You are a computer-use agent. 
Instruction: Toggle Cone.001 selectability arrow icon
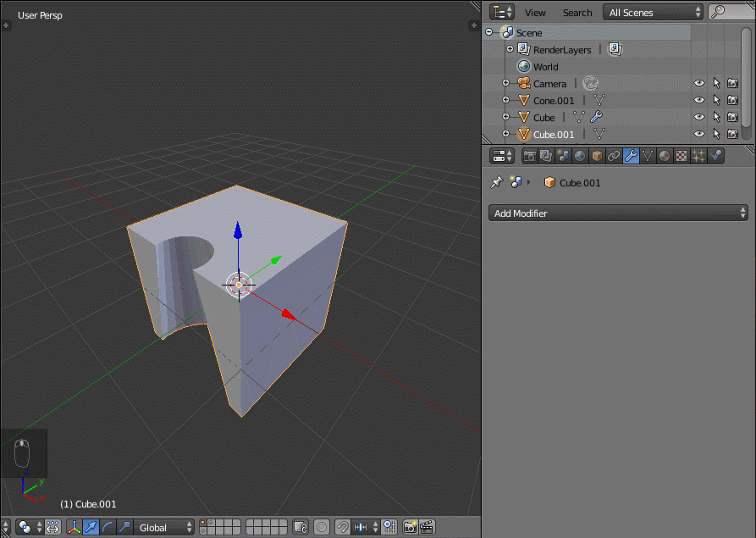[x=715, y=100]
